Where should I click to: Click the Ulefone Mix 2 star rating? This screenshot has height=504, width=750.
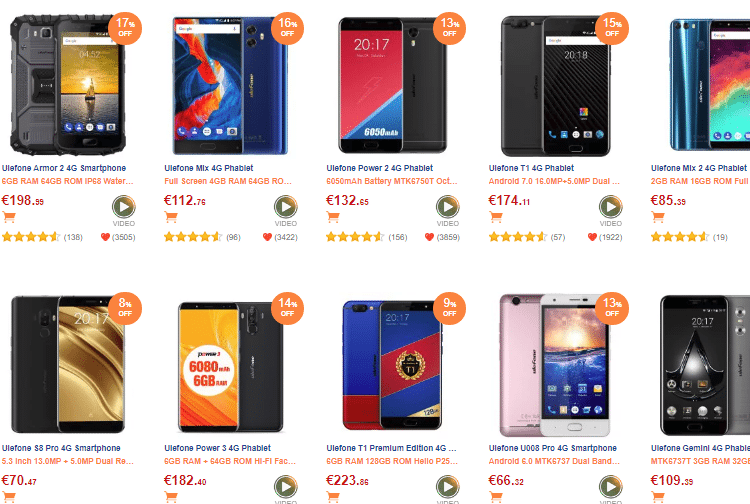click(x=679, y=237)
